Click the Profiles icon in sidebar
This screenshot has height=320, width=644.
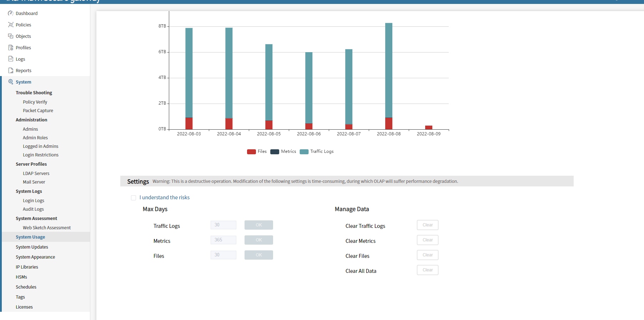pos(11,47)
